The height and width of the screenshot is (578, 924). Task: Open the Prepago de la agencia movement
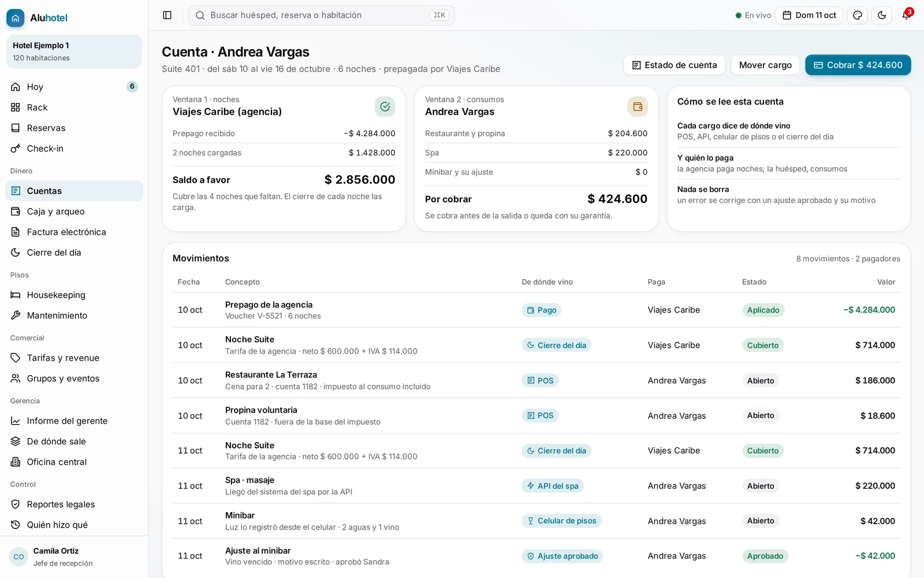pos(536,310)
